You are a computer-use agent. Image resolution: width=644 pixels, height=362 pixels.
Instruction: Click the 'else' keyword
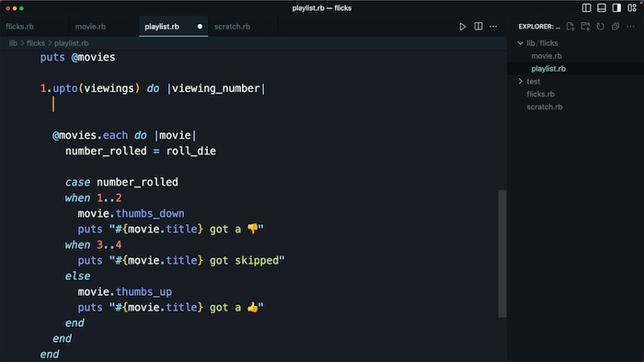click(x=77, y=276)
